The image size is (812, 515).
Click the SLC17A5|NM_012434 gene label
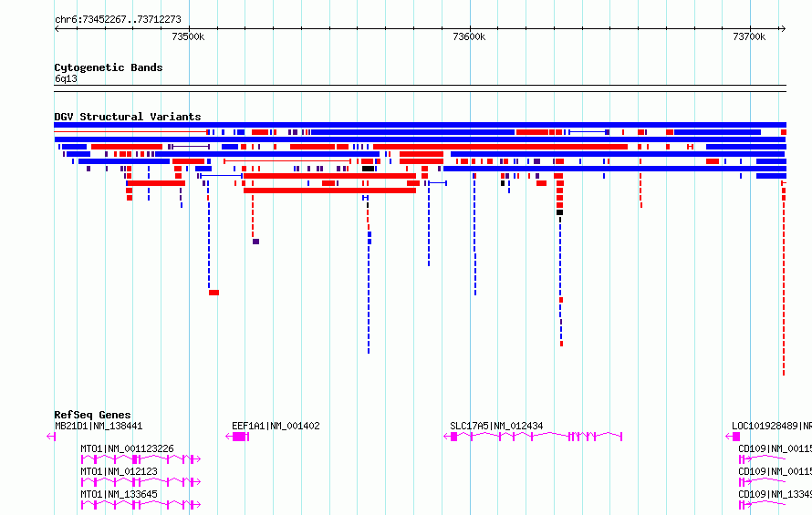click(496, 426)
